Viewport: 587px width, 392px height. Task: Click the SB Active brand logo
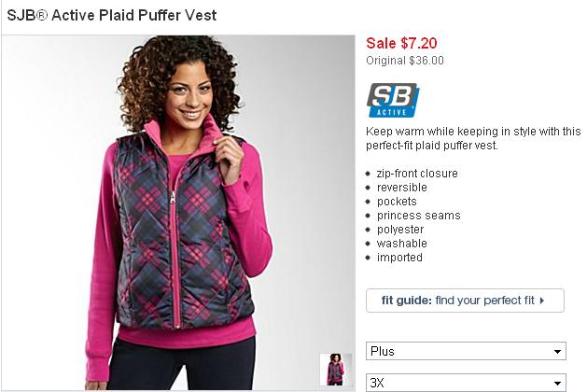(x=393, y=100)
